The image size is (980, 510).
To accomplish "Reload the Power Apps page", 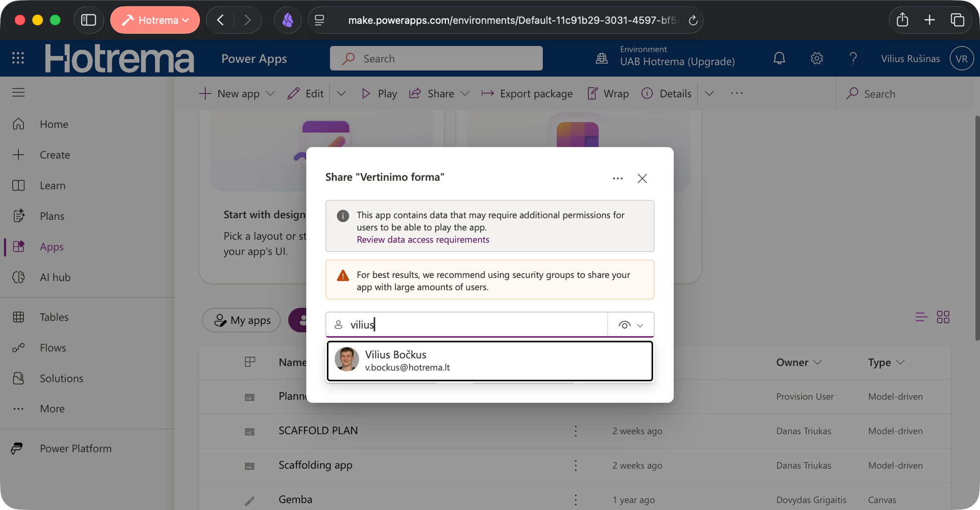I will (x=693, y=20).
